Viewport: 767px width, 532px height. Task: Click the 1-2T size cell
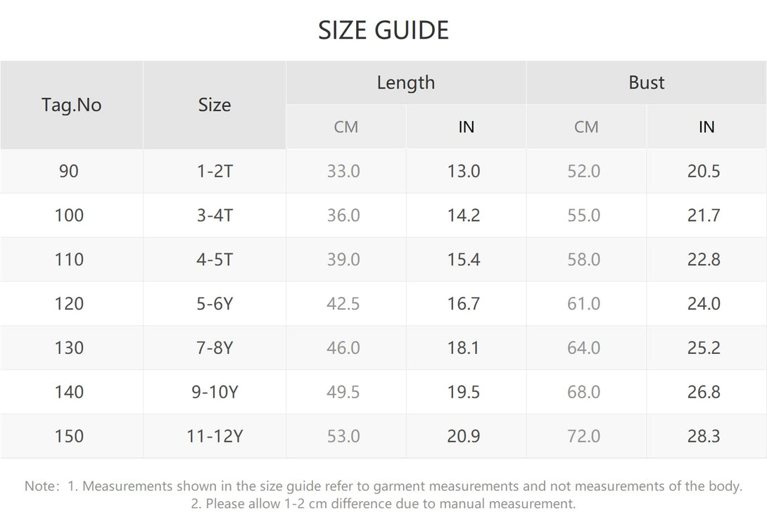(x=214, y=171)
